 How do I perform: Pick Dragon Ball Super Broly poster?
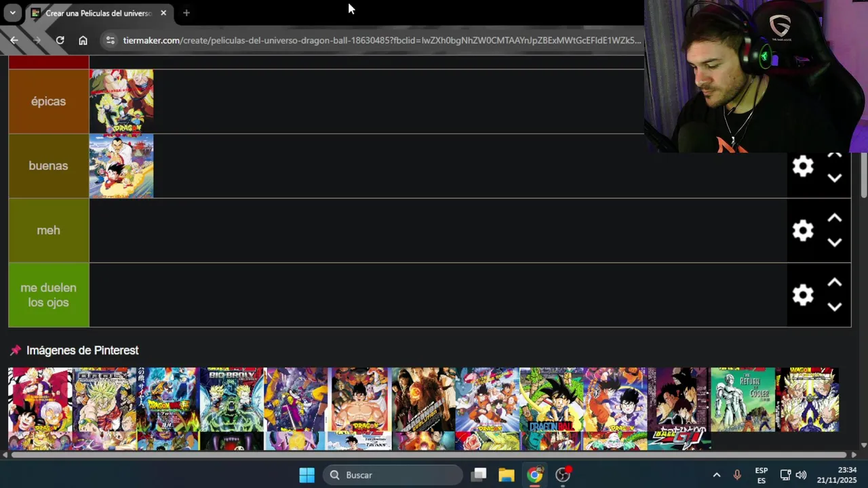pos(167,400)
